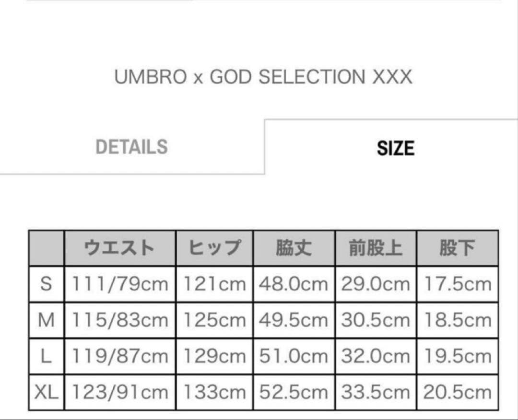
Task: Click the 17.5cm inseam cell for size S
Action: pos(457,284)
